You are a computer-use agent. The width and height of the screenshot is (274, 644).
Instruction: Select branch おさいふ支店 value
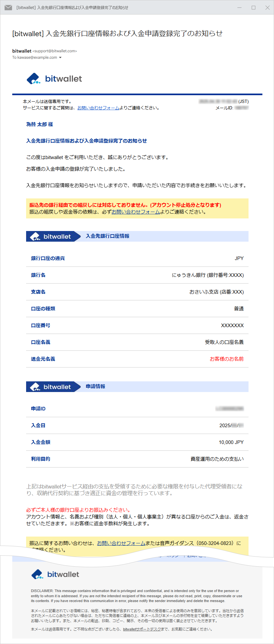[217, 292]
